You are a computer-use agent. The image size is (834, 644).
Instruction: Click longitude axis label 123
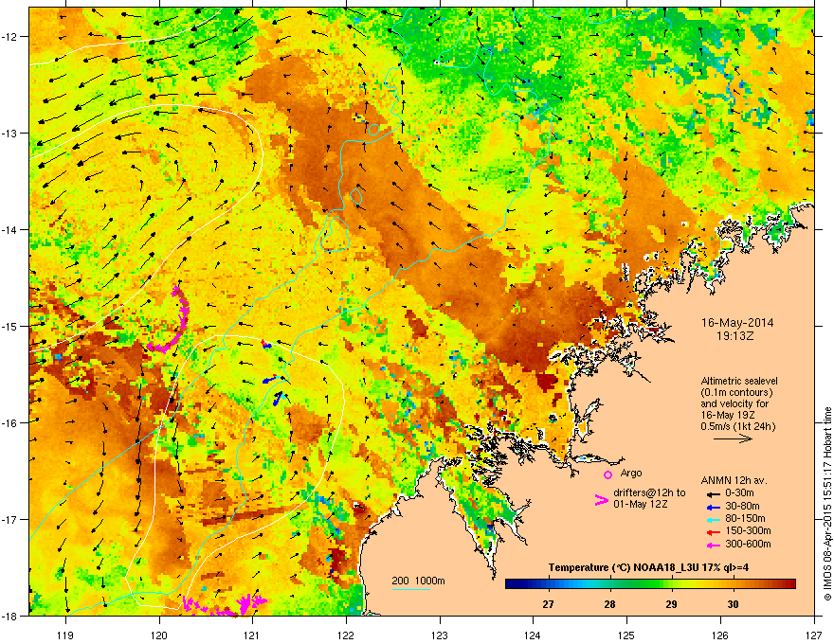pos(440,635)
